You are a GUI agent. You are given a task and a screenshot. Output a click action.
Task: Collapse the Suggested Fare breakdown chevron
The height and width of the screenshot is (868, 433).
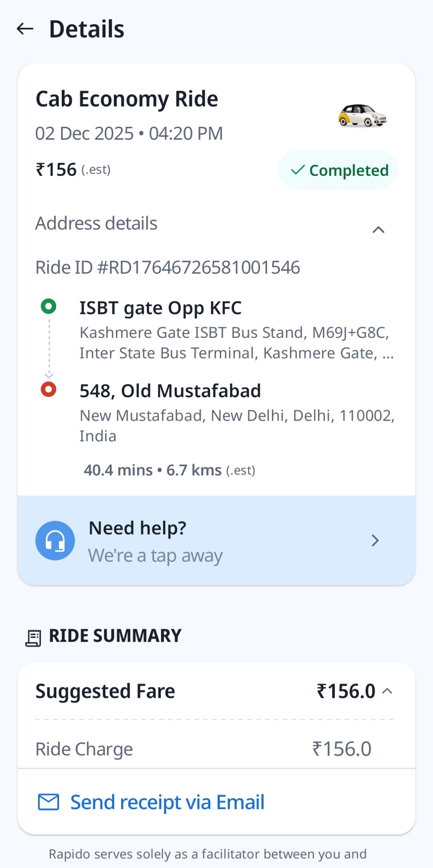click(387, 691)
